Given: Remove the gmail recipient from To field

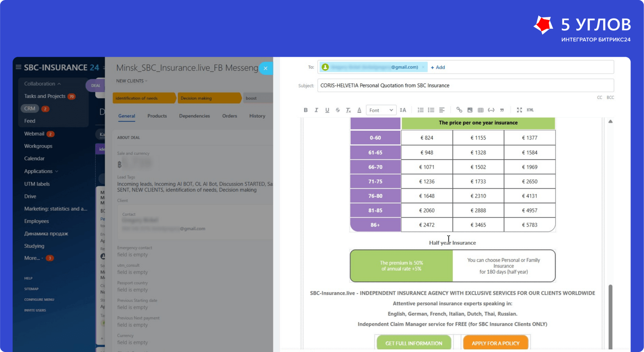Looking at the screenshot, I should (423, 67).
